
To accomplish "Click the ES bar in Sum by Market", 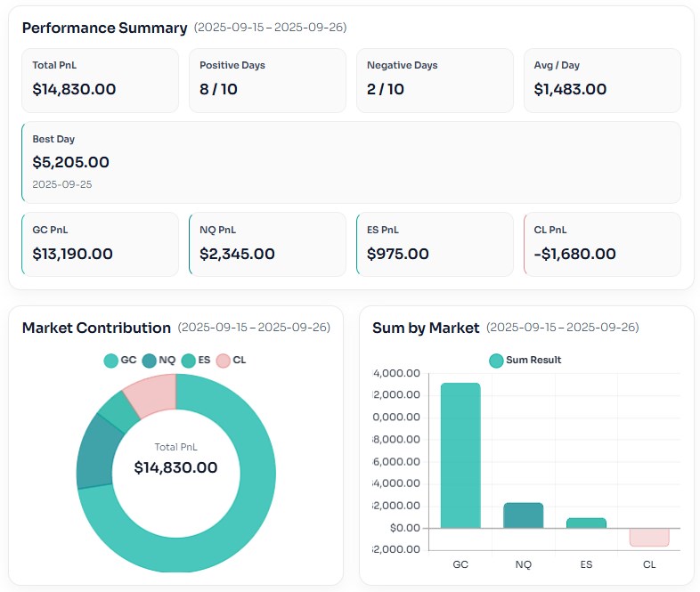I will (x=586, y=523).
